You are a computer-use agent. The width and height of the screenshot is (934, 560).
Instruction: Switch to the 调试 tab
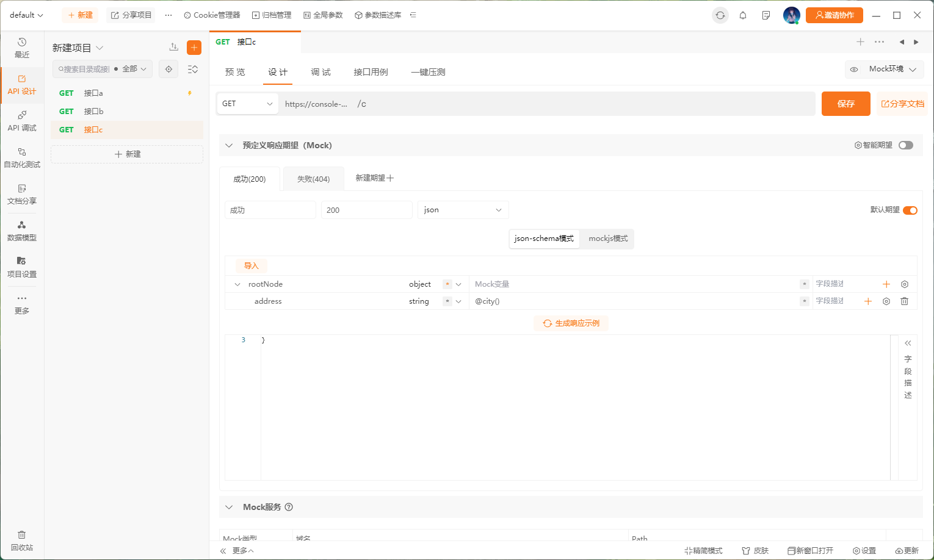coord(320,72)
